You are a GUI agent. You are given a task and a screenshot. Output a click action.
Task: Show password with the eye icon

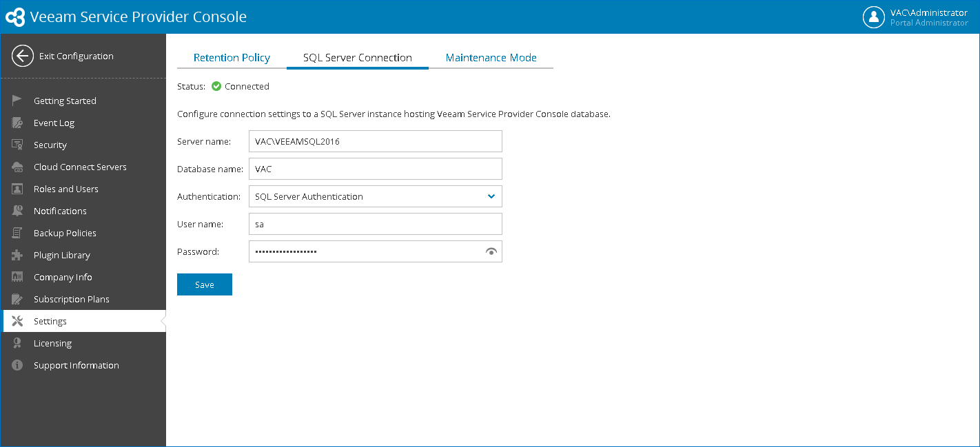coord(491,252)
